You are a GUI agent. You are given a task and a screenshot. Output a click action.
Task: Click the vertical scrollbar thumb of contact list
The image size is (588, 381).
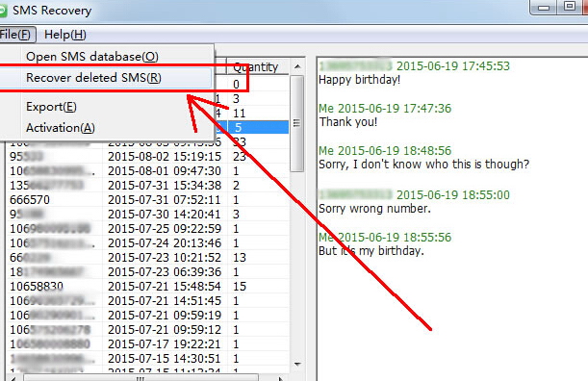[297, 123]
